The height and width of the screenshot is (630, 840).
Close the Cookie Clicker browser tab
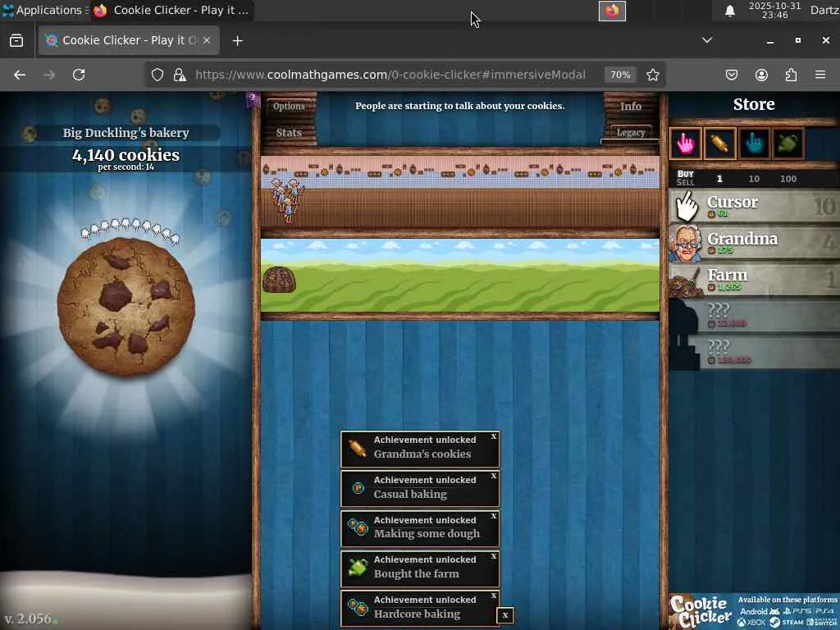(207, 40)
